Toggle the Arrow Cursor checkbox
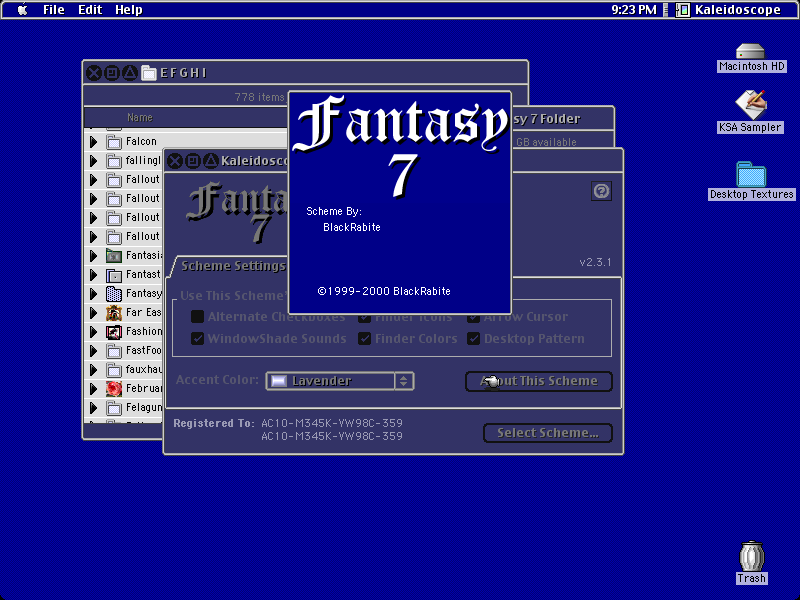800x600 pixels. pyautogui.click(x=473, y=318)
